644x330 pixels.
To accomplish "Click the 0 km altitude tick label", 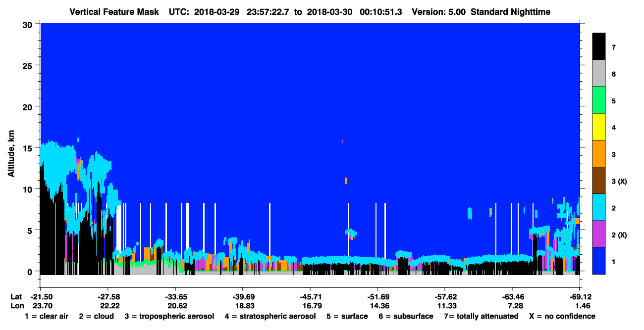I will pos(31,271).
